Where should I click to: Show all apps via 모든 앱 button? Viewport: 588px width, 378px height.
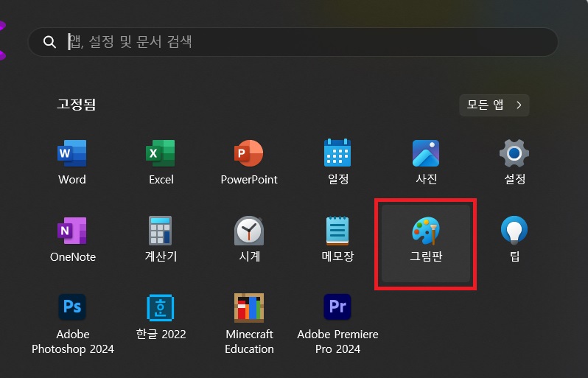point(494,105)
